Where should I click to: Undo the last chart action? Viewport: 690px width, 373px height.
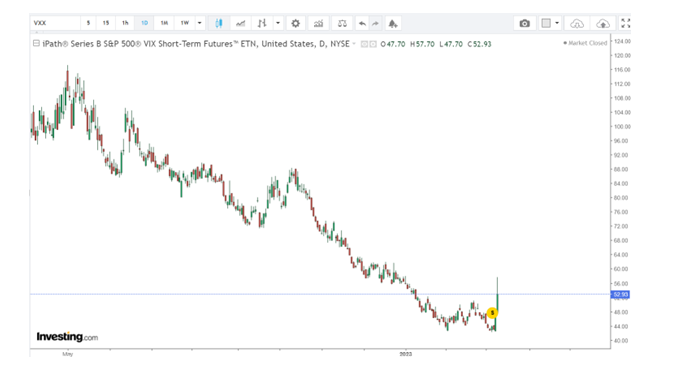tap(362, 23)
